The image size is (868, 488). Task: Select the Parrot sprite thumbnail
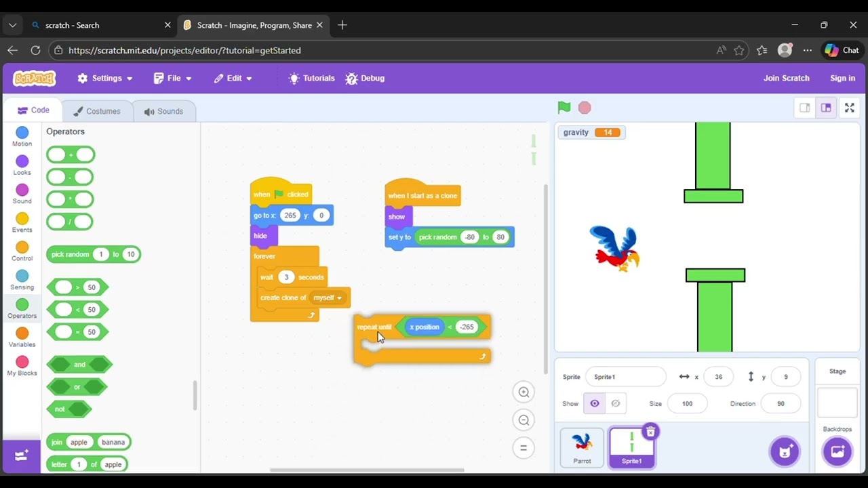click(x=582, y=447)
